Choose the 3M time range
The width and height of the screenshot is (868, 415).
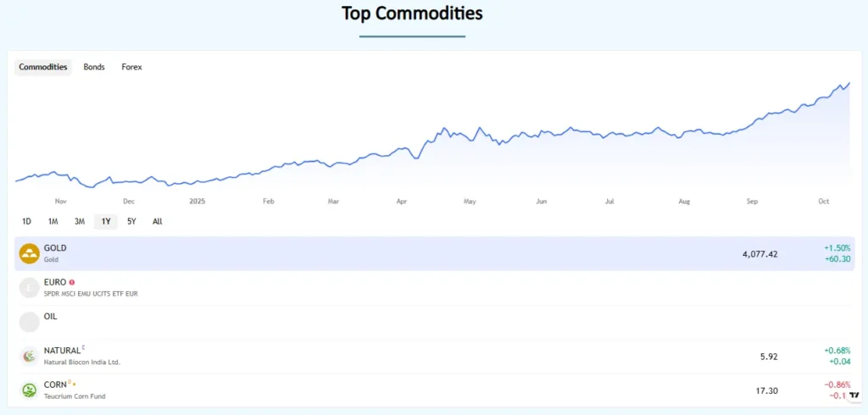pos(79,222)
